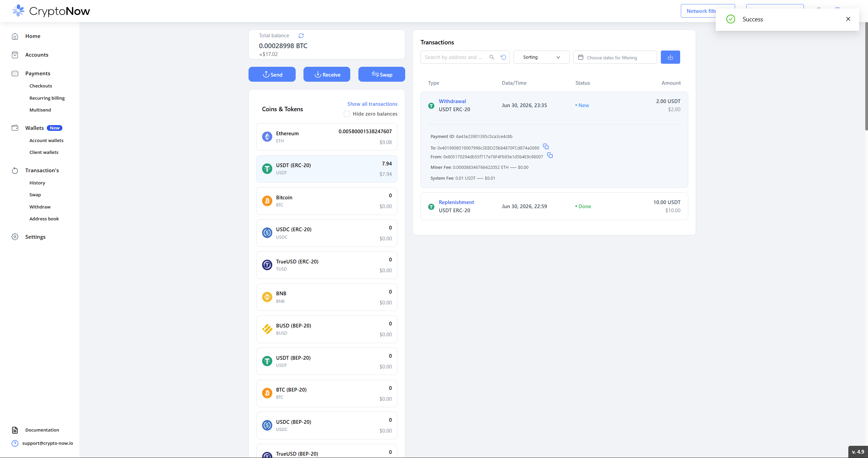Open the Replenishment transaction link
Viewport: 868px width, 458px height.
click(x=456, y=202)
